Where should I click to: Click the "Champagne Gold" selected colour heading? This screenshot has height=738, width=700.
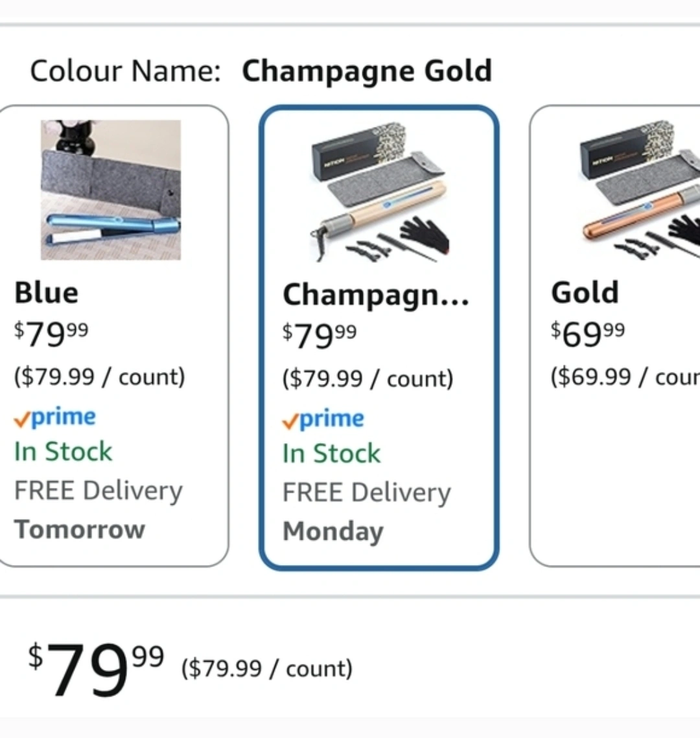pyautogui.click(x=367, y=71)
